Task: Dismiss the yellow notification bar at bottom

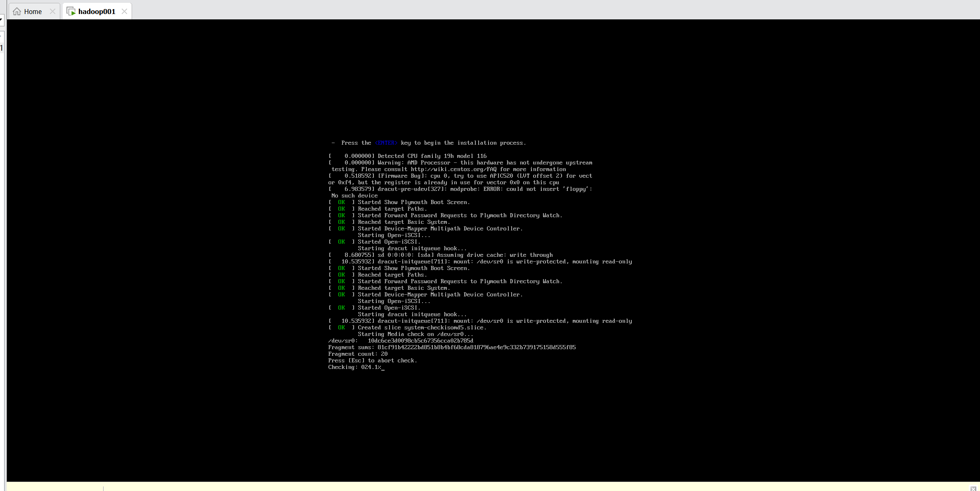Action: coord(973,489)
